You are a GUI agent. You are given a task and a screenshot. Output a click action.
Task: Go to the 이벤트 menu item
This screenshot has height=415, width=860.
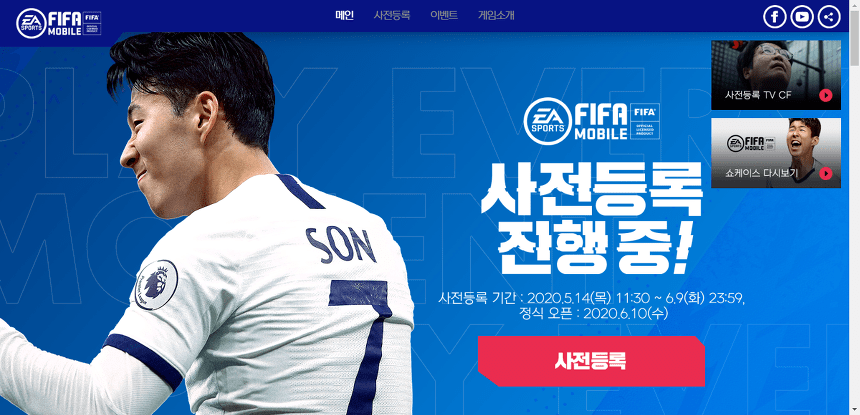click(x=444, y=15)
